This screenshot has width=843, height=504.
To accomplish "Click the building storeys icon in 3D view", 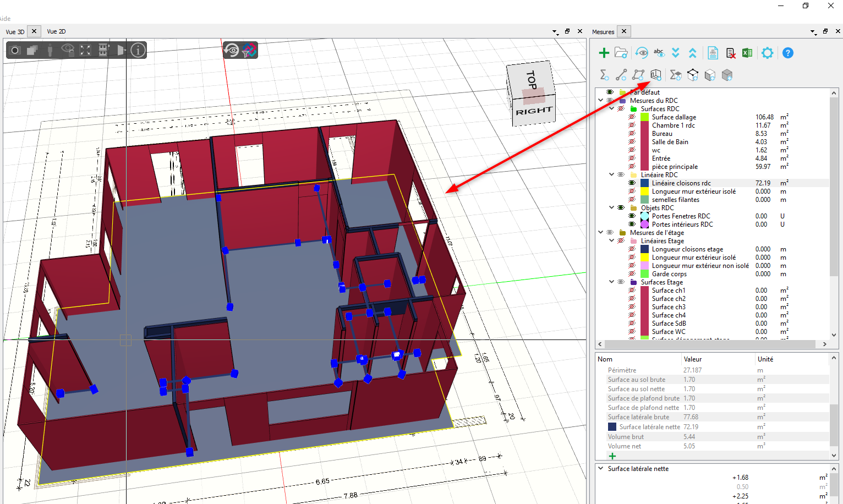I will click(103, 50).
